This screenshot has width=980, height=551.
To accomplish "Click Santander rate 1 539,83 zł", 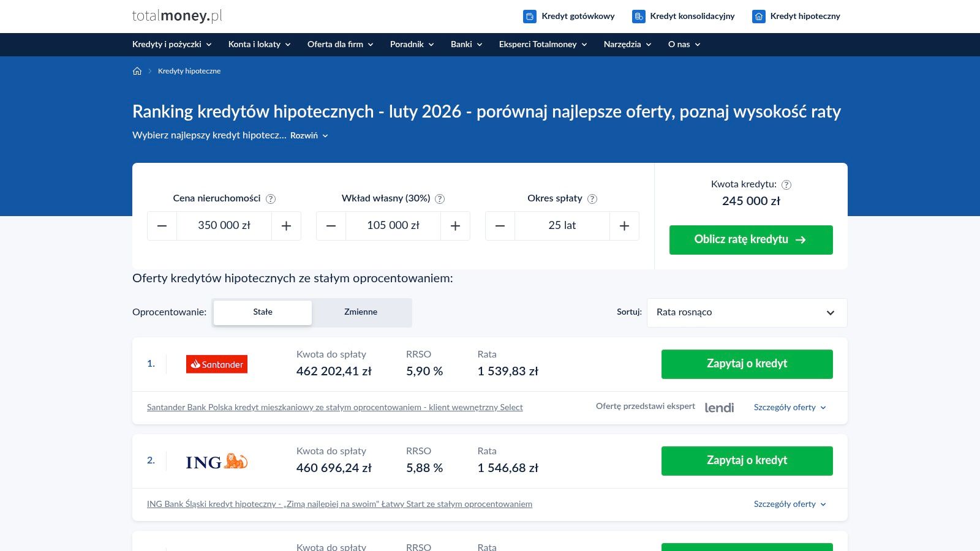I will (508, 372).
